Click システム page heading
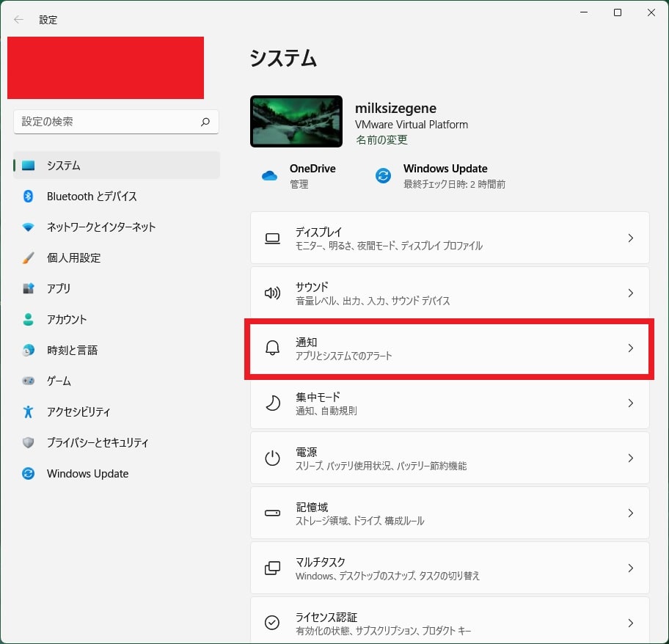 tap(283, 58)
